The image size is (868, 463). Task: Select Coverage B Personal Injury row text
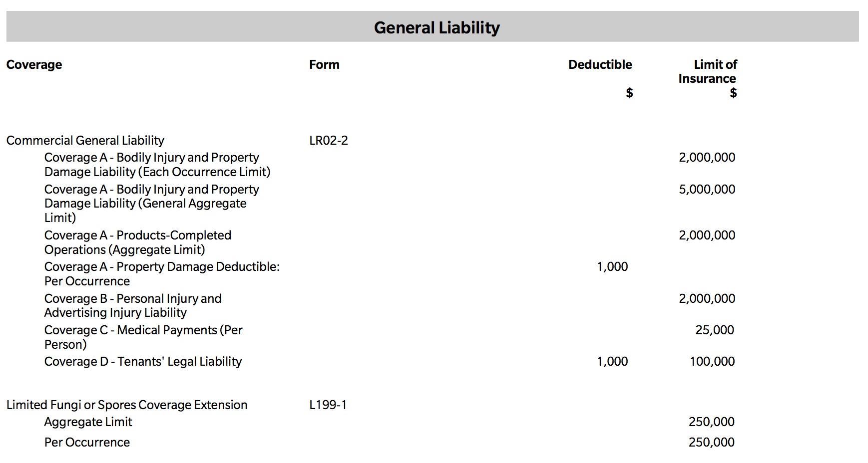click(132, 305)
